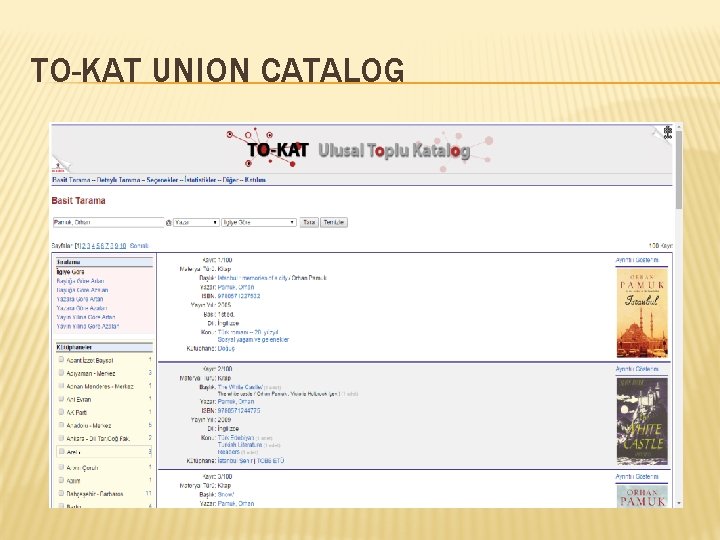Screen dimensions: 720x540
Task: Open the Snow title link in record 3
Action: click(225, 495)
